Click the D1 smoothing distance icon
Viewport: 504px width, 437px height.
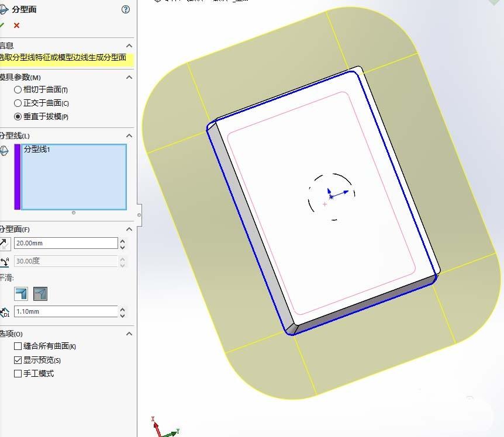point(4,311)
